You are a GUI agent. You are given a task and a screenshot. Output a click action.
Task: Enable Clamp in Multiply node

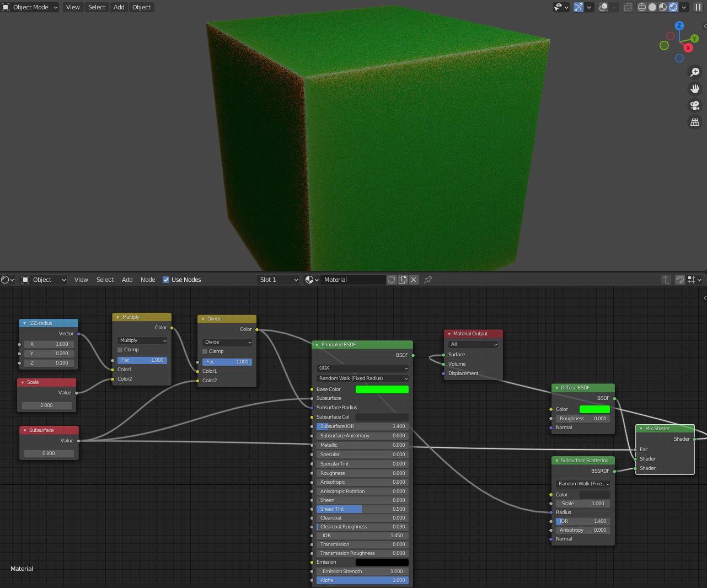[x=120, y=350]
